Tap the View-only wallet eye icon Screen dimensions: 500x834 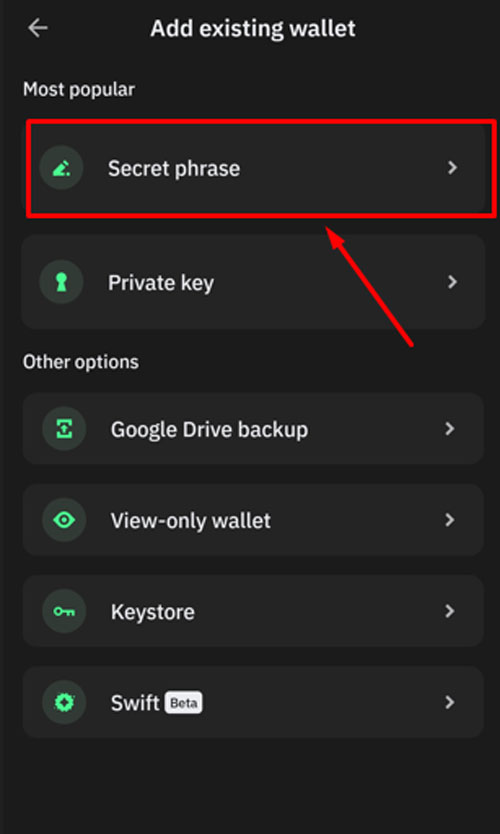[x=64, y=520]
